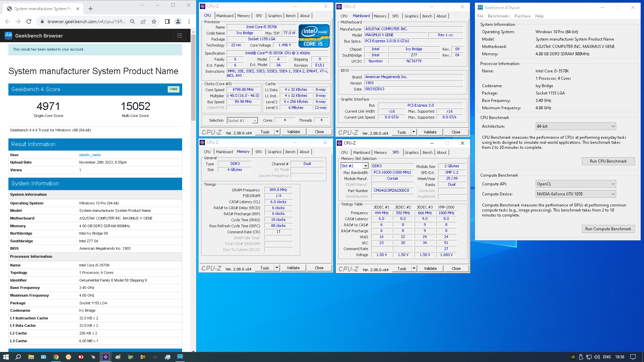
Task: Click the browser page vertical scrollbar
Action: click(x=193, y=77)
